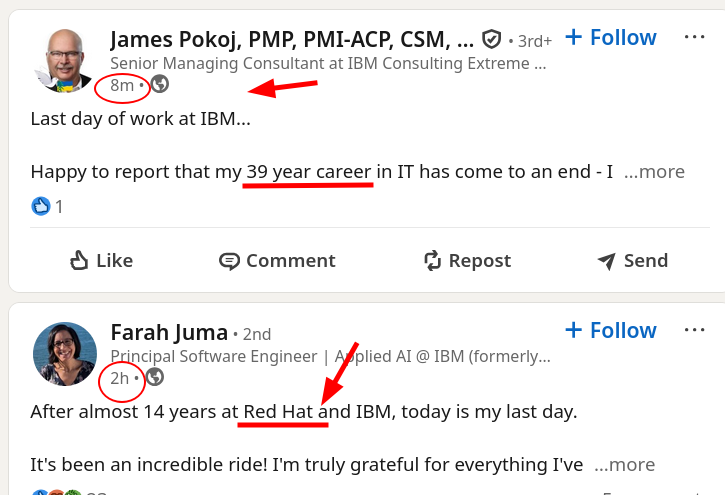Viewport: 725px width, 495px height.
Task: Click the Send paper plane icon
Action: (606, 261)
